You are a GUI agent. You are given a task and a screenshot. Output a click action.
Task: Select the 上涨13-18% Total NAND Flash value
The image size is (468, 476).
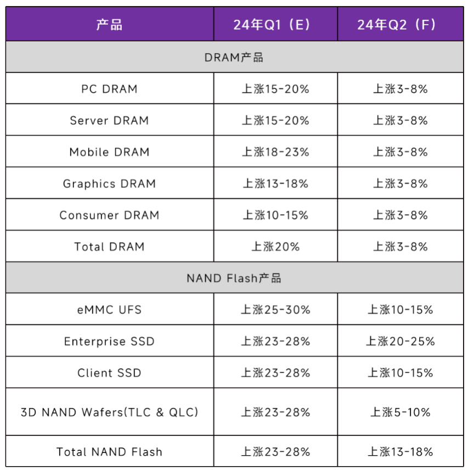pos(400,452)
